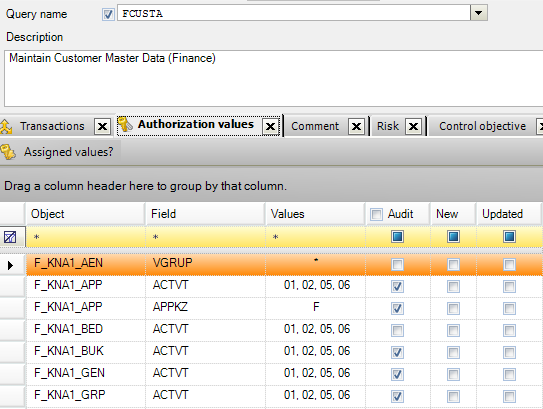This screenshot has width=543, height=409.
Task: Click the Transactions tab icon
Action: pos(6,126)
